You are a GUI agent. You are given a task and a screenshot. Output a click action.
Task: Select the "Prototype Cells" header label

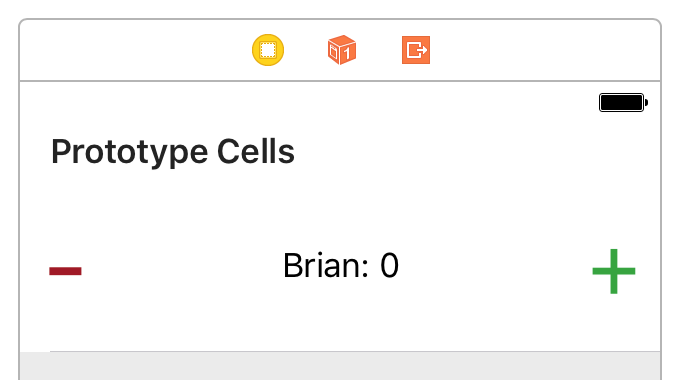coord(173,152)
